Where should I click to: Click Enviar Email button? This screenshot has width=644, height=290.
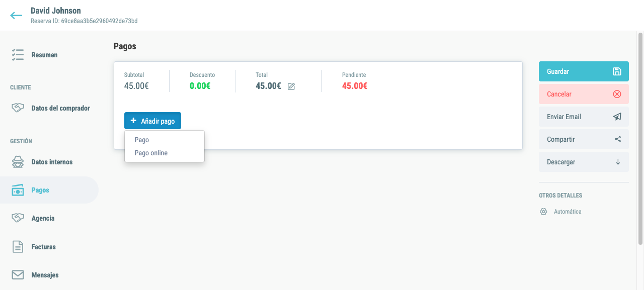point(584,117)
